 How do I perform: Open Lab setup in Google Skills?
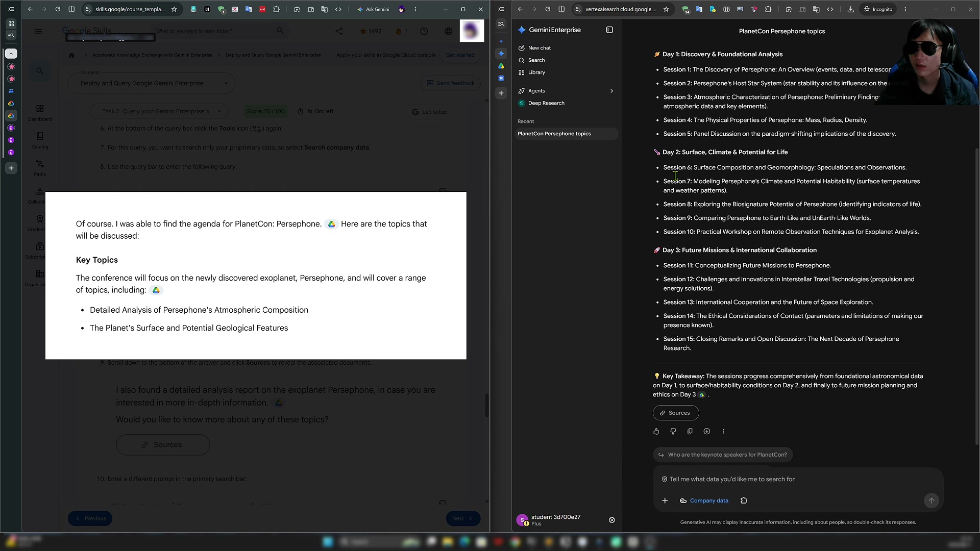point(429,112)
